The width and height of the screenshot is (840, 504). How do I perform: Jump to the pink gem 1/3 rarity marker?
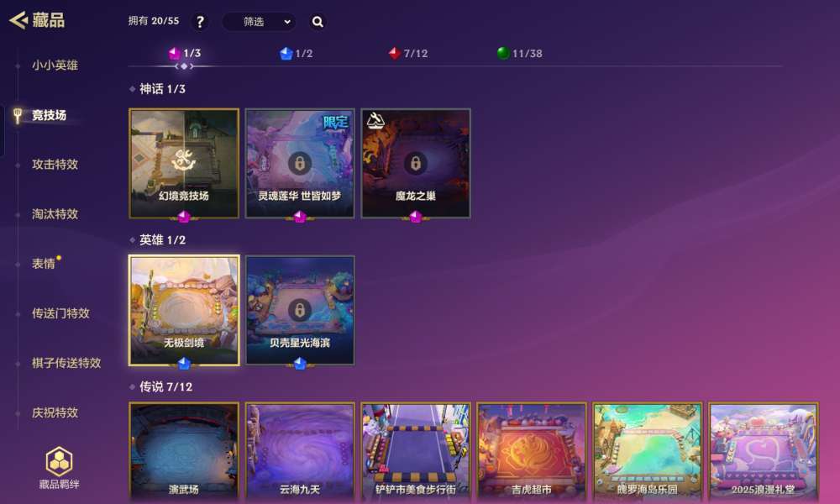click(x=184, y=54)
